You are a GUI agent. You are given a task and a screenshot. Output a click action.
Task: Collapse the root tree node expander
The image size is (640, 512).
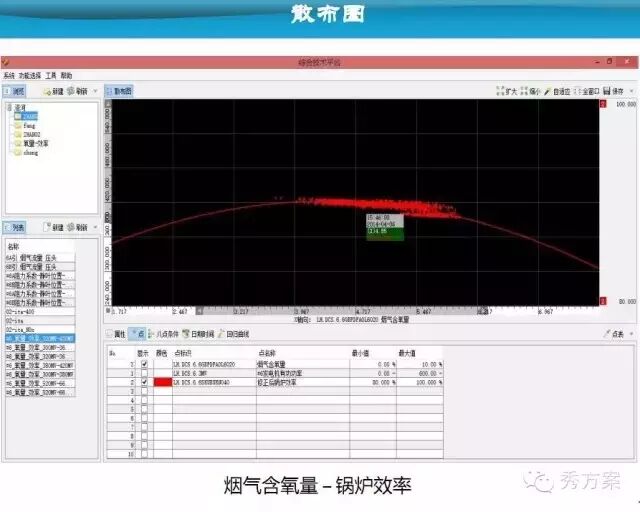coord(9,107)
